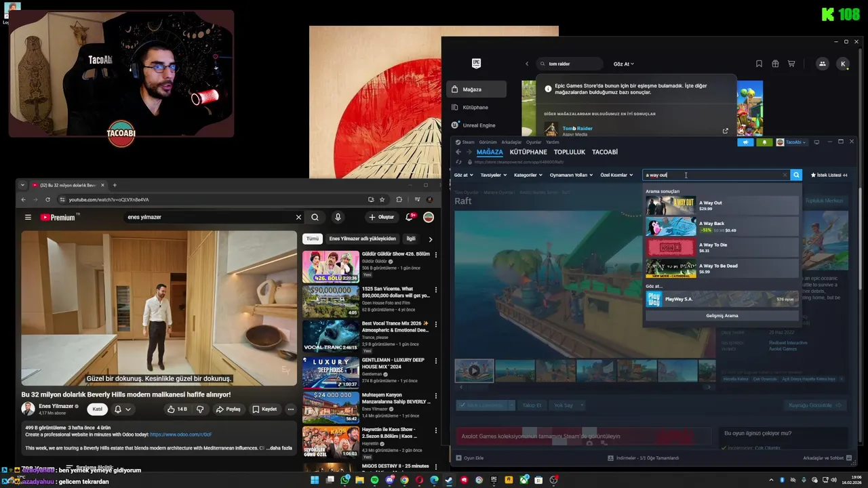This screenshot has height=488, width=868.
Task: Click the Kaydet save button
Action: click(x=264, y=409)
